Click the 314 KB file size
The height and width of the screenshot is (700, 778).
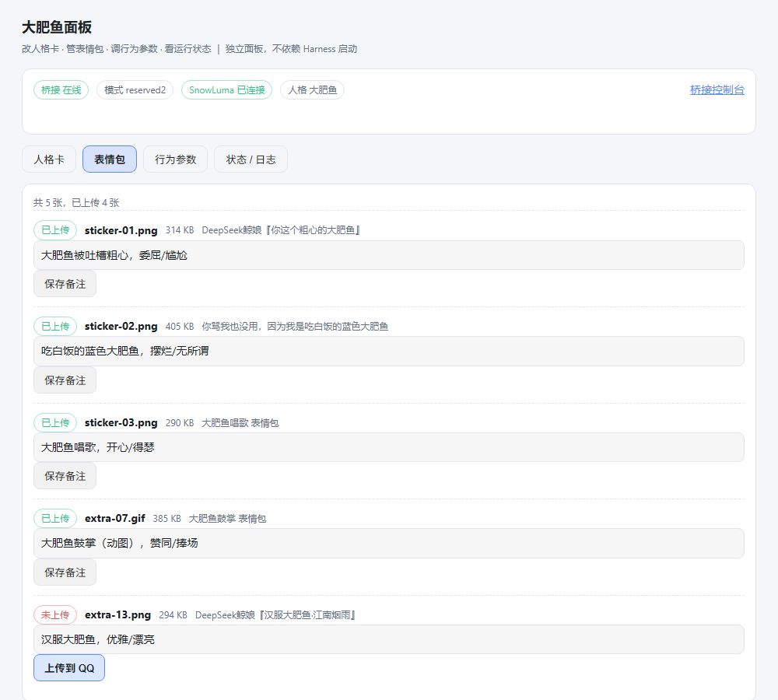click(x=180, y=230)
